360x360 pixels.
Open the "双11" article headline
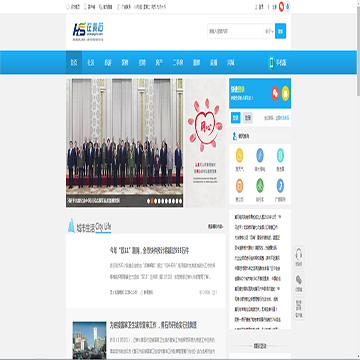(x=150, y=250)
